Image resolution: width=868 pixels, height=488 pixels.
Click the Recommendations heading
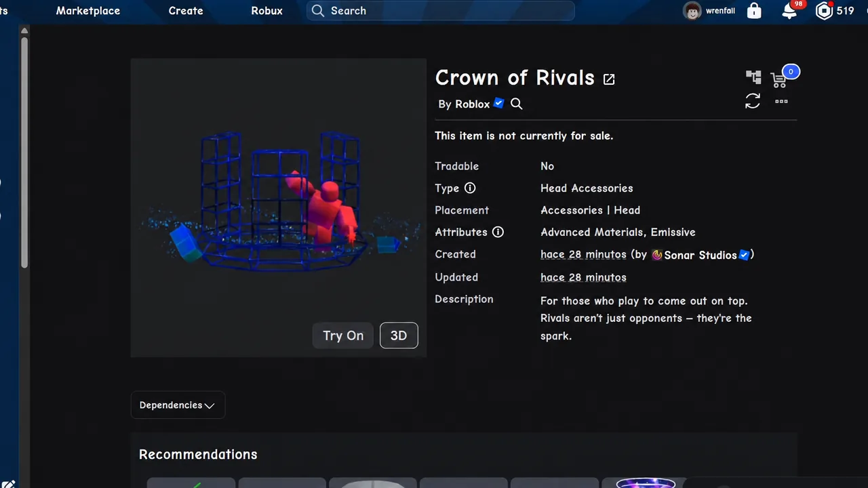pyautogui.click(x=198, y=455)
